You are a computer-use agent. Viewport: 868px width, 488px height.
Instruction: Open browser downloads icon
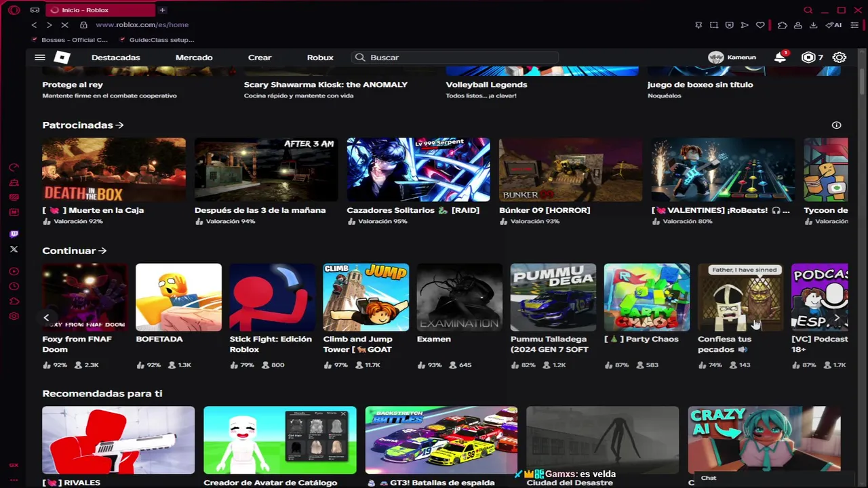pos(813,25)
